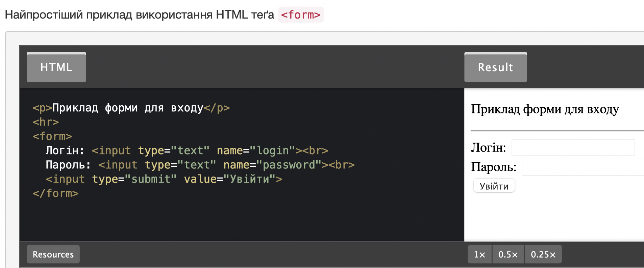Click the code line with name="password"
644x268 pixels.
click(200, 165)
